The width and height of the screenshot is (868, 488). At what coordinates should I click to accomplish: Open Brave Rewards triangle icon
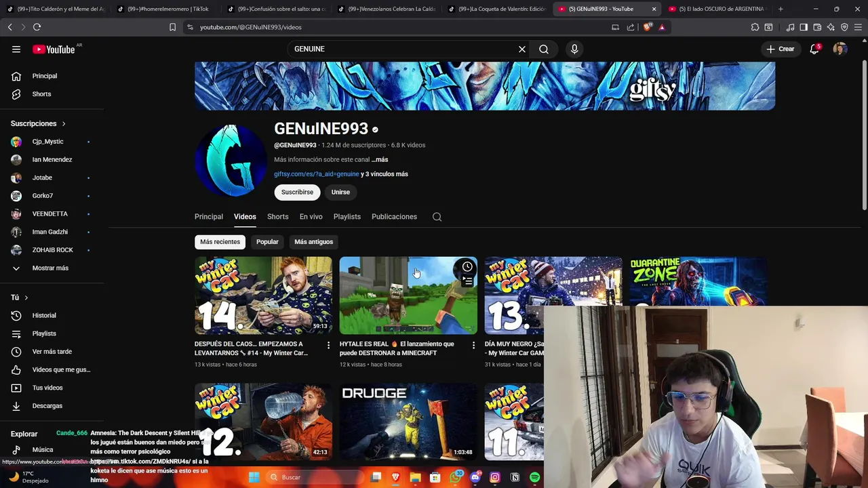click(x=662, y=27)
